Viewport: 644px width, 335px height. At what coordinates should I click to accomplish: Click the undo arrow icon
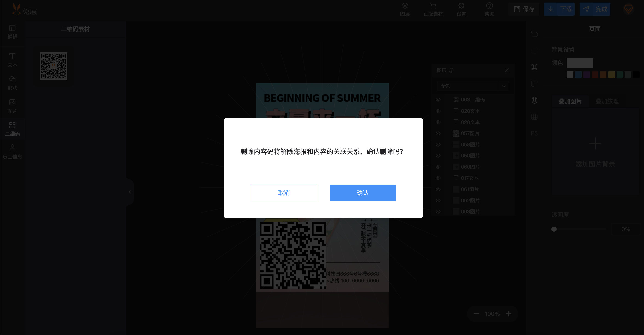tap(534, 34)
